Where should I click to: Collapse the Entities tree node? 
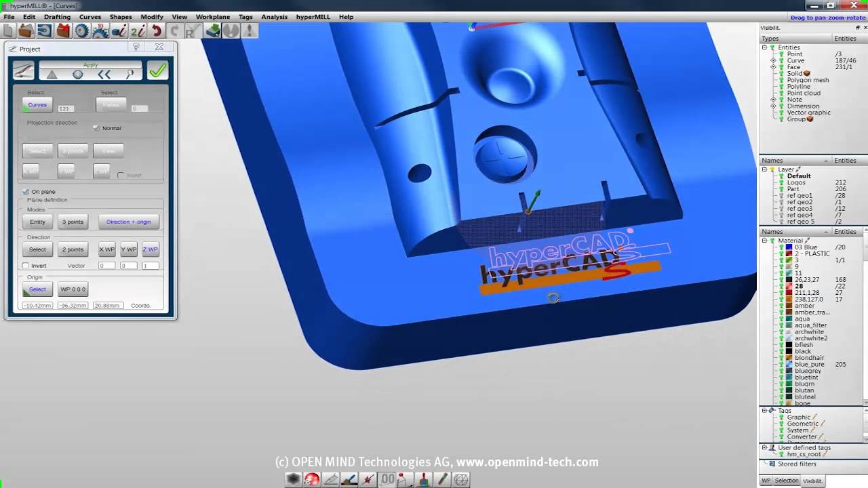(765, 47)
